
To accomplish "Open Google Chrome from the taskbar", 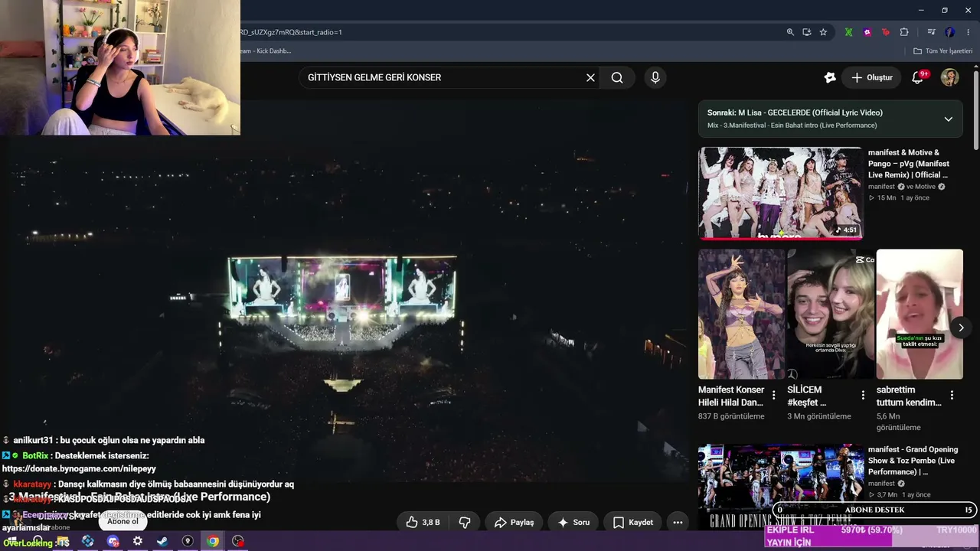I will pyautogui.click(x=213, y=541).
